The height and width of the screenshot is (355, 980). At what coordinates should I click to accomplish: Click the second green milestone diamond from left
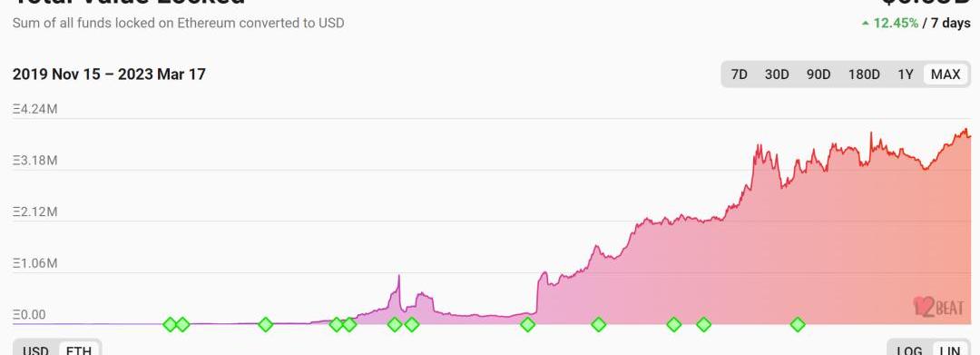pyautogui.click(x=182, y=324)
